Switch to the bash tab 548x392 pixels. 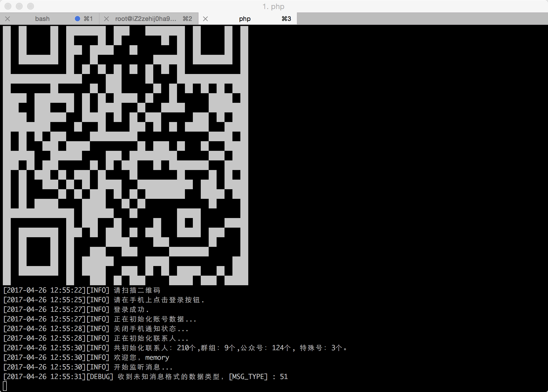(x=49, y=19)
